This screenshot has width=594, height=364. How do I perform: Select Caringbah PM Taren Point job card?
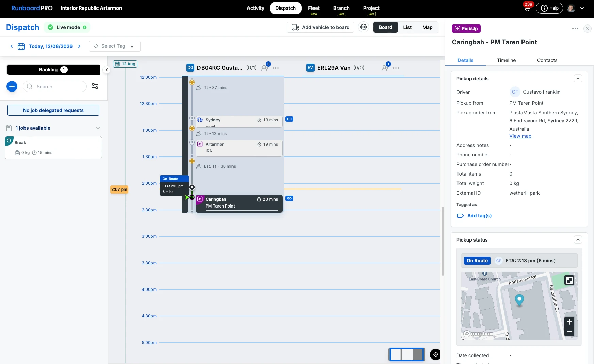click(x=239, y=203)
